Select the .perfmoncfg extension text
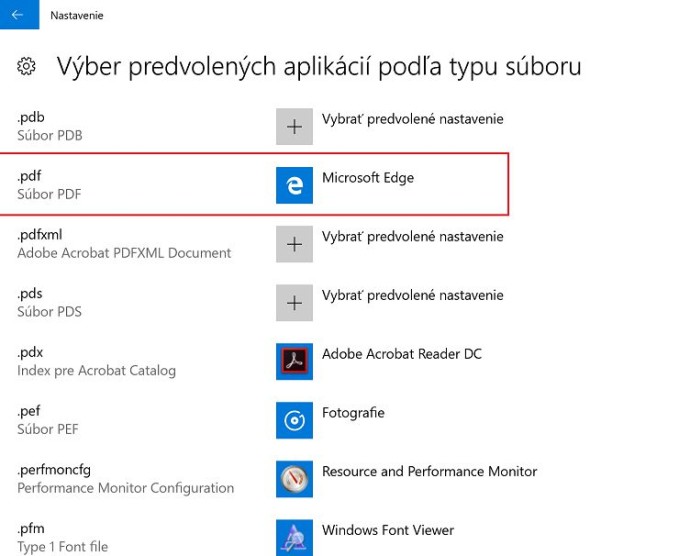The height and width of the screenshot is (556, 679). (x=54, y=470)
